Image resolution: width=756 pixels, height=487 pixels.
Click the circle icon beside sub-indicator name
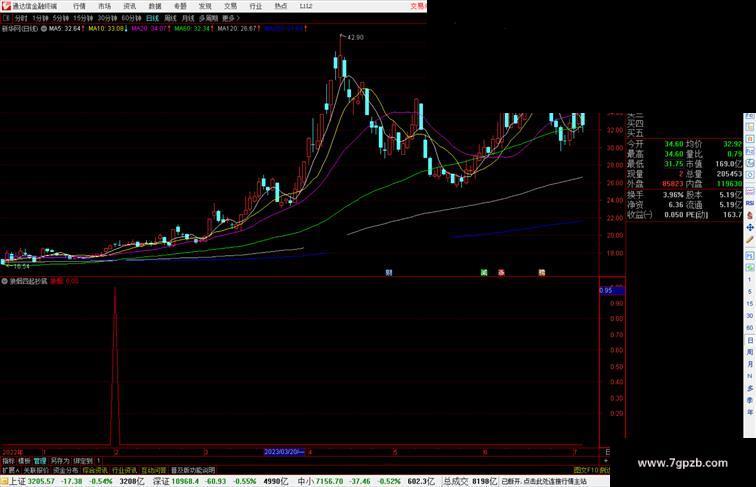point(4,281)
